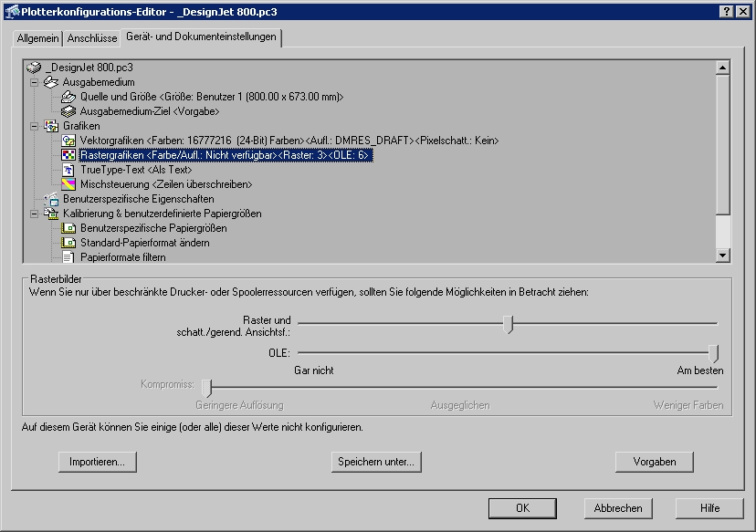This screenshot has height=532, width=756.
Task: Open the Hilfe button
Action: click(x=709, y=508)
